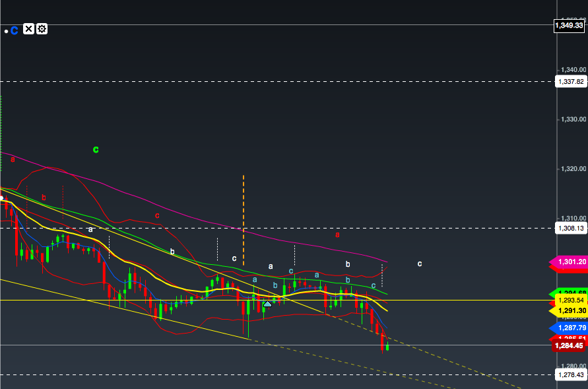This screenshot has height=389, width=588.
Task: Click the orange dashed vertical line
Action: [244, 220]
